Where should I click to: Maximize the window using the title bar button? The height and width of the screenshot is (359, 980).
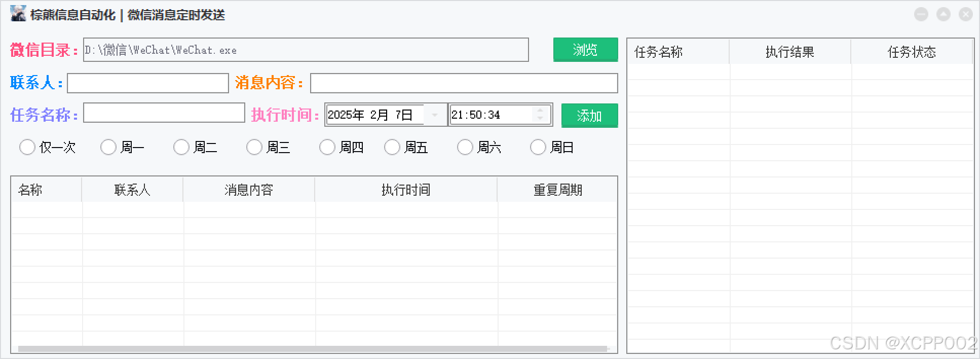click(x=944, y=14)
